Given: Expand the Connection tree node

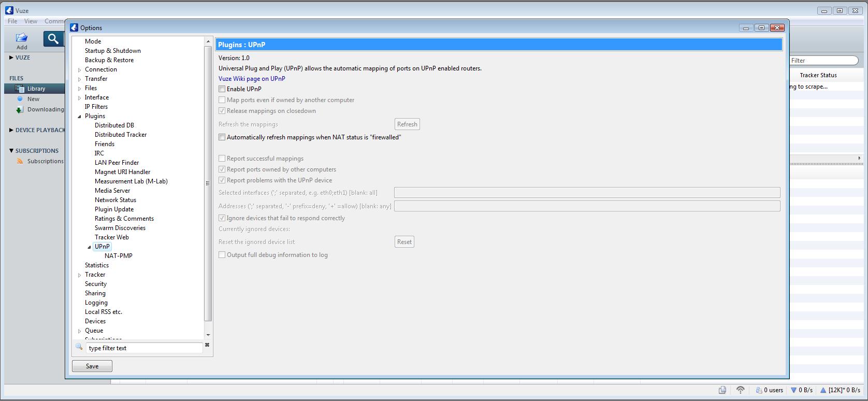Looking at the screenshot, I should (80, 70).
